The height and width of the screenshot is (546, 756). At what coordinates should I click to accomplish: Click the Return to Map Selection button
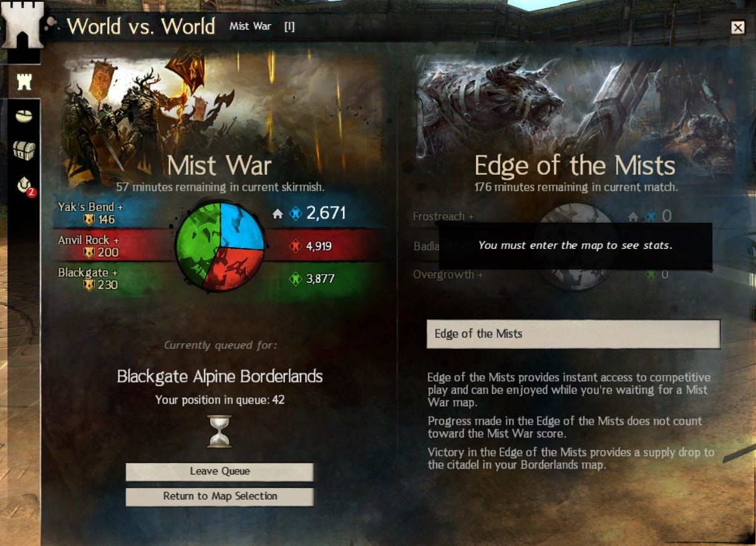[220, 497]
